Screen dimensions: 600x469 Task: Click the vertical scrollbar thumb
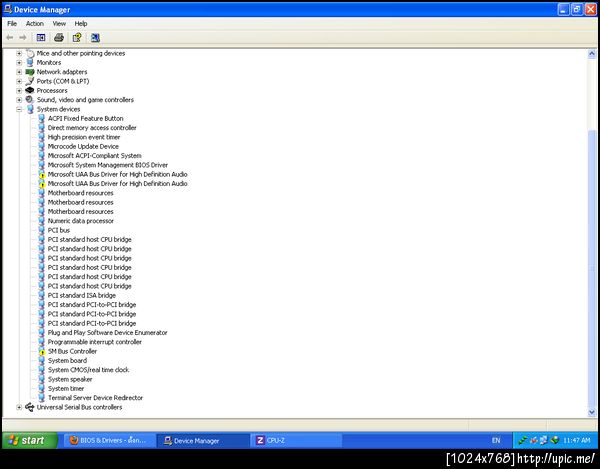tap(592, 269)
